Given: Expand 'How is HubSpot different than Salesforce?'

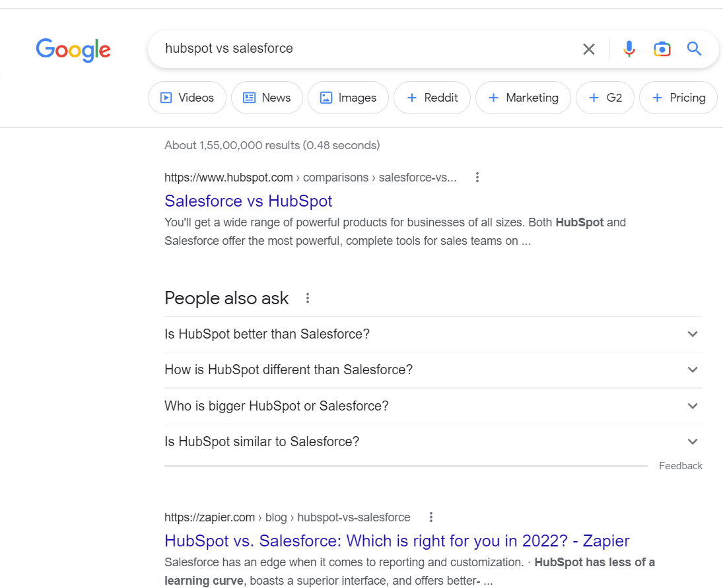Looking at the screenshot, I should pos(693,370).
